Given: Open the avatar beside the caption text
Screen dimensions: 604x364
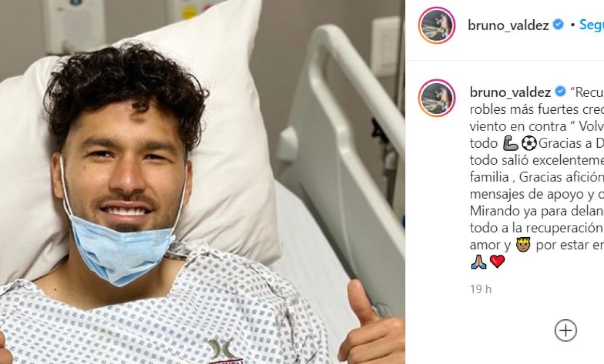Looking at the screenshot, I should click(437, 98).
